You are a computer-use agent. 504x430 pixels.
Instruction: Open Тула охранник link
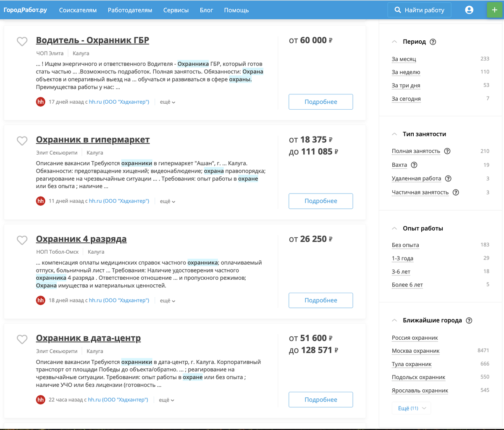click(x=412, y=364)
